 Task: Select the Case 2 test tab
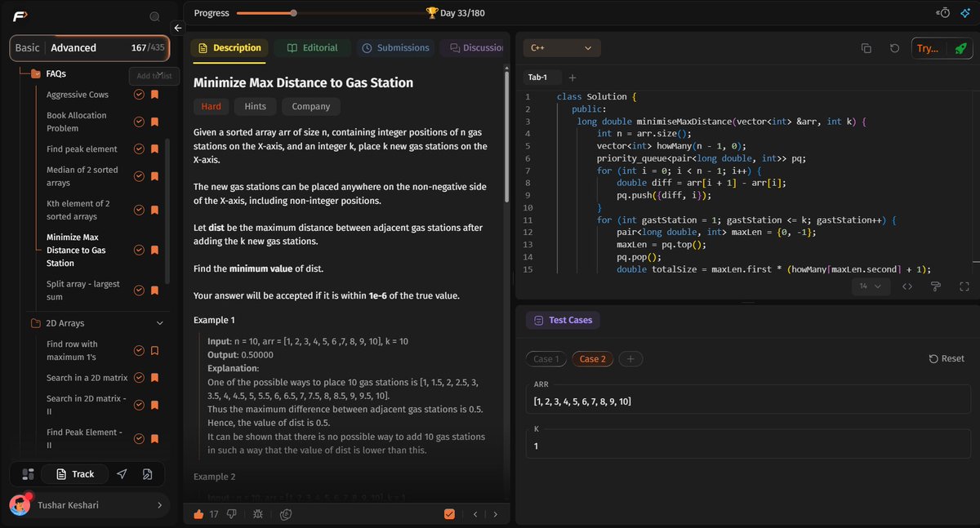pyautogui.click(x=593, y=359)
